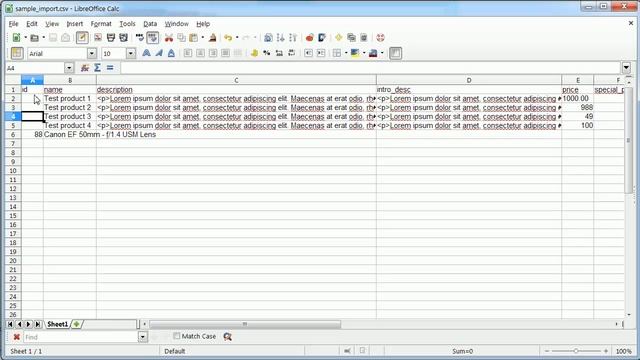This screenshot has height=360, width=640.
Task: Open the Insert menu
Action: tap(75, 24)
